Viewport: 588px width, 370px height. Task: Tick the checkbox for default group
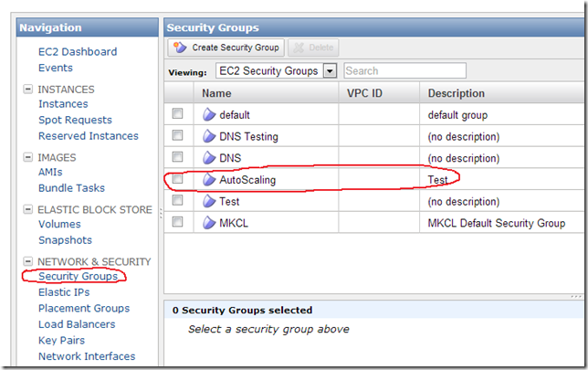[x=177, y=113]
